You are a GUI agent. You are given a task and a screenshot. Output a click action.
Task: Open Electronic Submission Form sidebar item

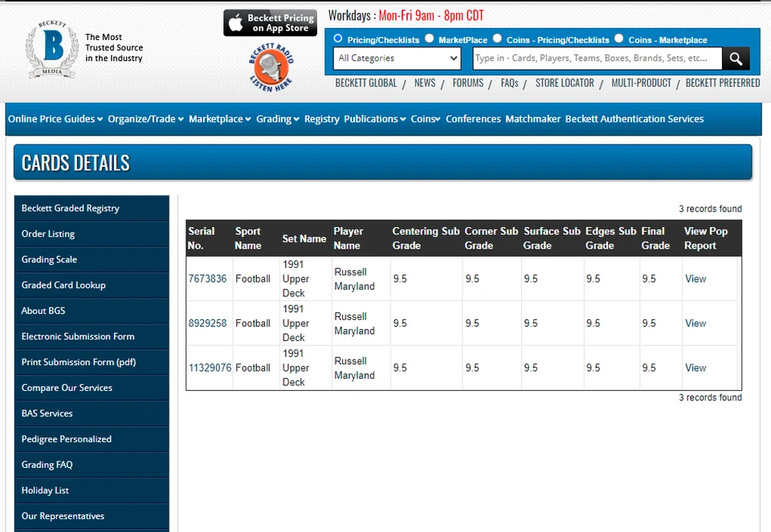[92, 336]
